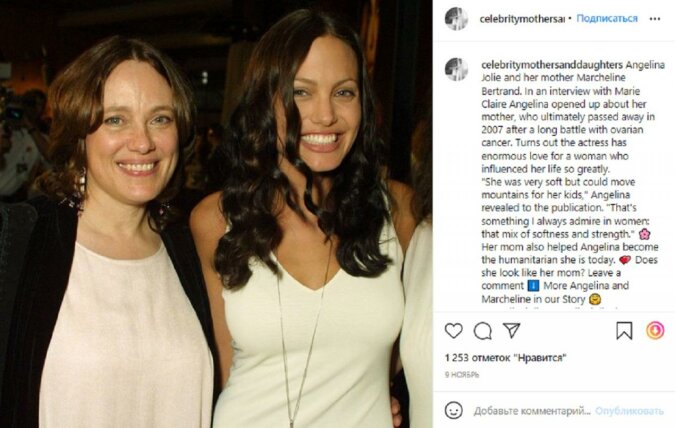Click the "9 ноябрь" post date
675x428 pixels.
click(x=462, y=373)
